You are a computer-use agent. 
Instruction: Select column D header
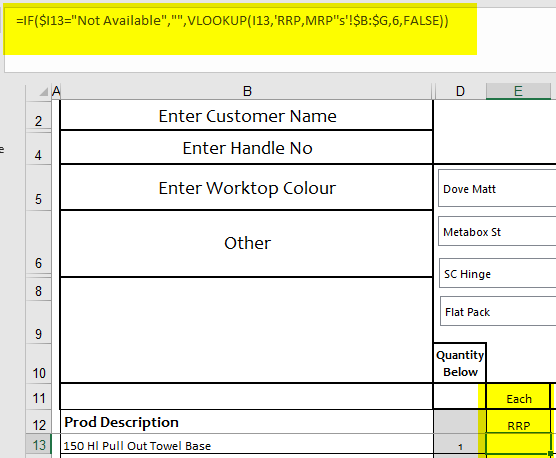click(460, 91)
